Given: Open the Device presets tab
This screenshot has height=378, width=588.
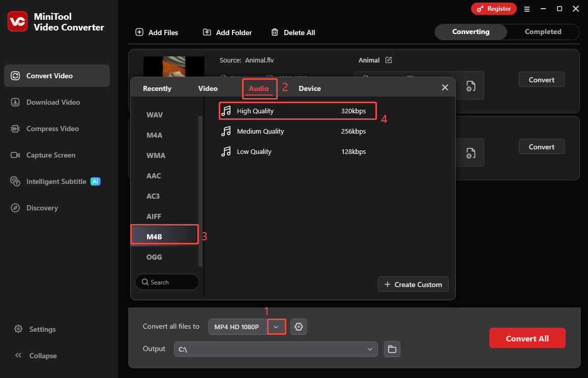Looking at the screenshot, I should tap(309, 88).
